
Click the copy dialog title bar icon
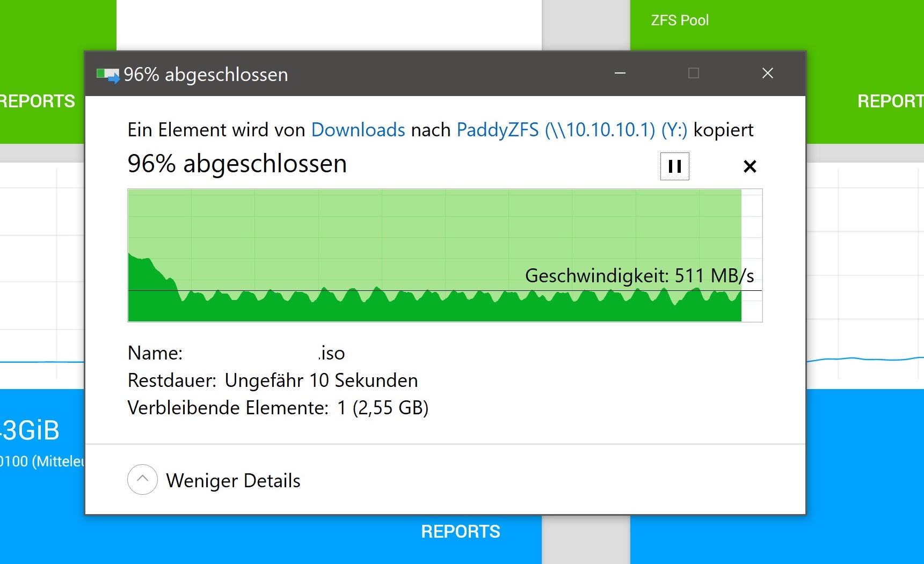pyautogui.click(x=108, y=75)
